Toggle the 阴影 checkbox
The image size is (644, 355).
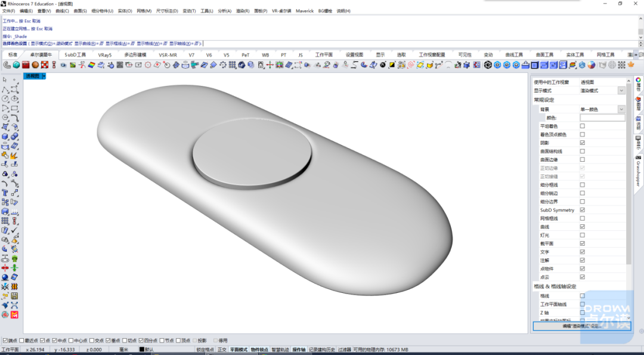[582, 143]
